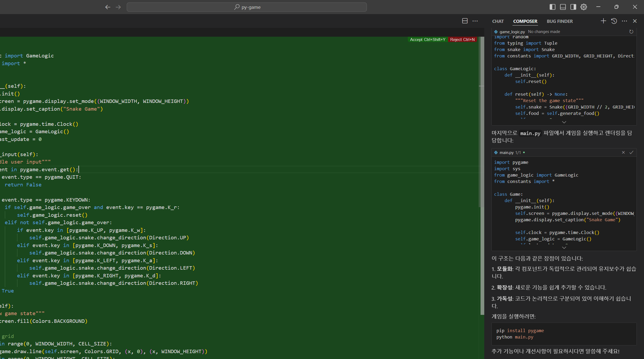Click the Accept Ctrl+Shift+Y button
Viewport: 644px width, 359px height.
(428, 39)
